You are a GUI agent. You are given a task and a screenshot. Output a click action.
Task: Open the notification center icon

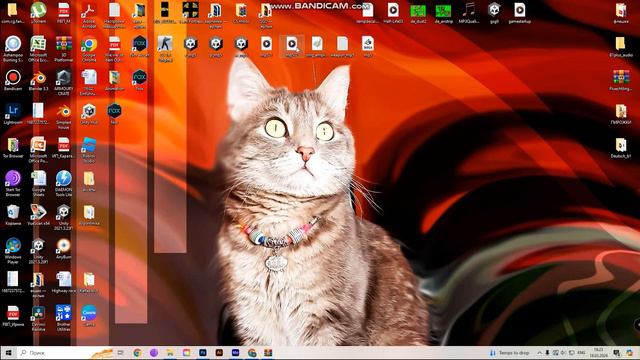617,353
